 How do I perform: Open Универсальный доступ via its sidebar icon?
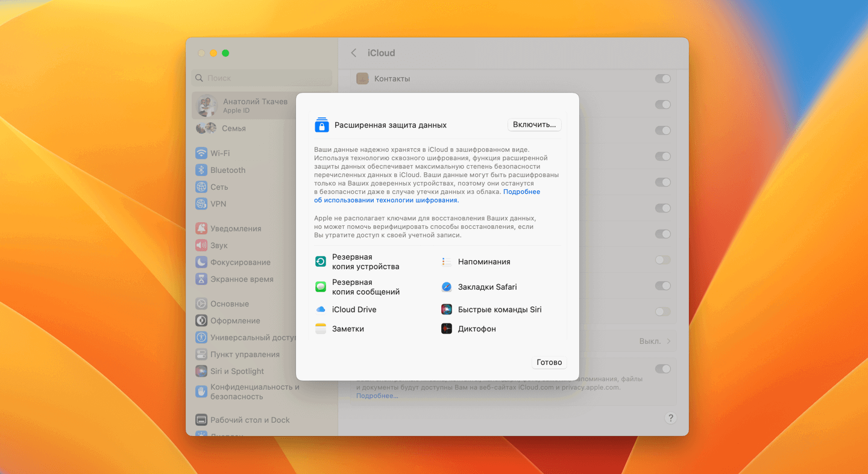[x=201, y=338]
